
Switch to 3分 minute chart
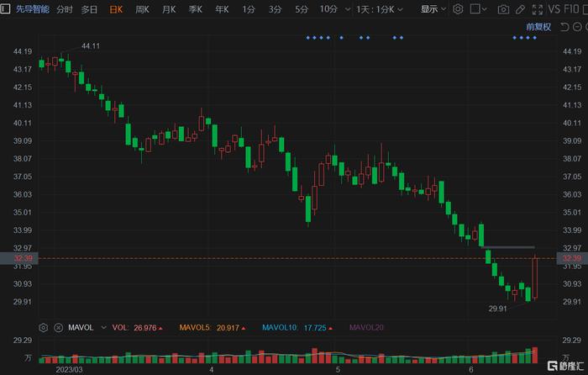(x=275, y=9)
